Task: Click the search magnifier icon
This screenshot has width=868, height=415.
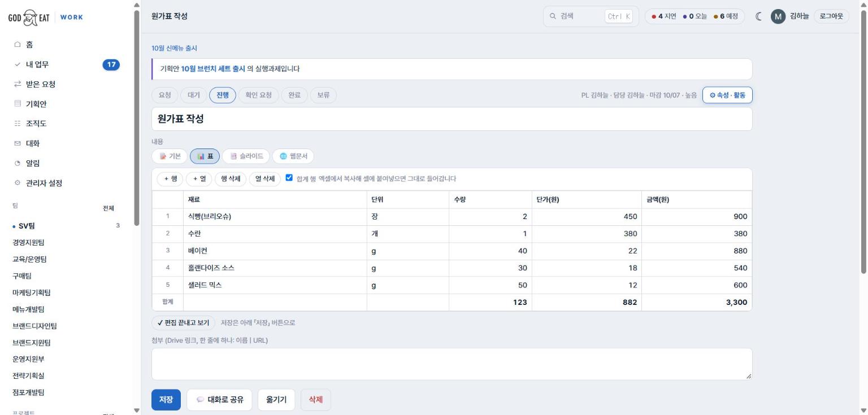Action: tap(553, 16)
